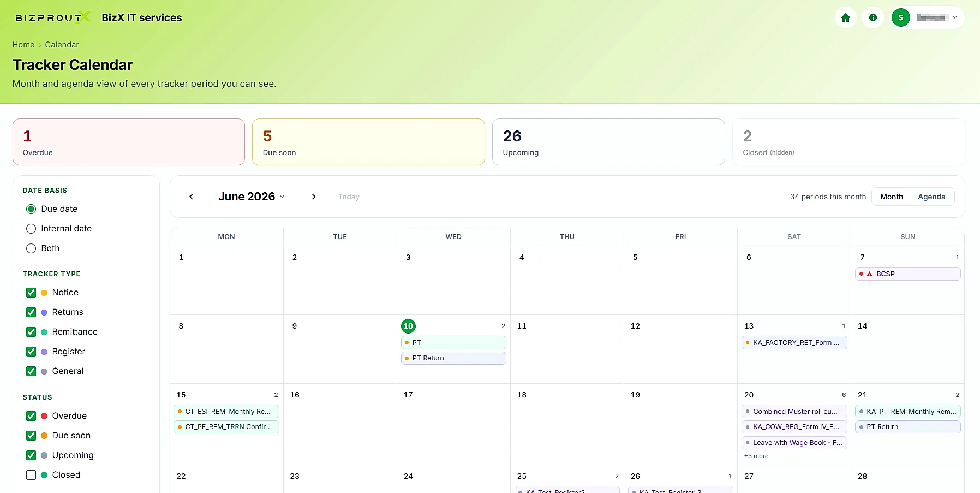Uncheck the Register tracker type
Screen dimensions: 980x493
[31, 352]
